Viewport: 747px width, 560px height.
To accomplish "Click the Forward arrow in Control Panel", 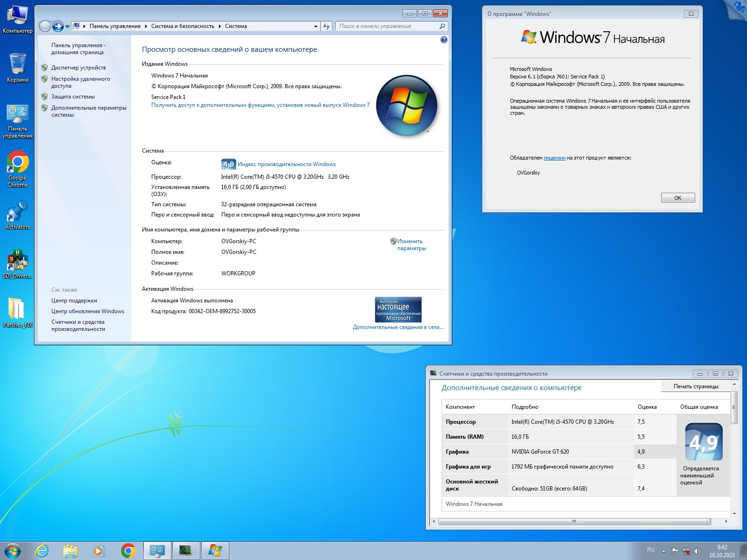I will coord(58,26).
